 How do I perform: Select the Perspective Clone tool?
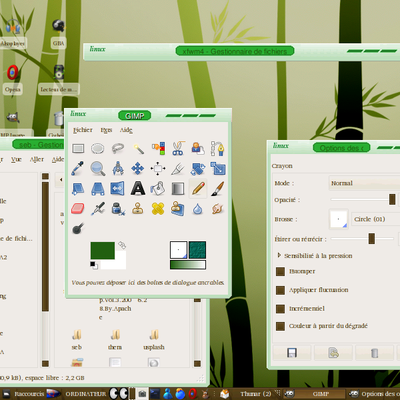178,209
